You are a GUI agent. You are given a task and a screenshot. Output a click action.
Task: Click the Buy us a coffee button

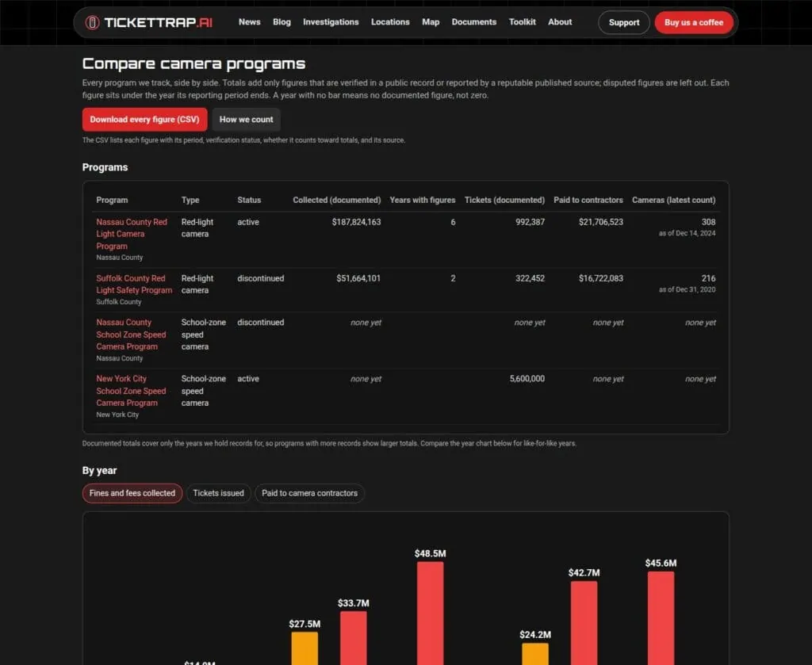coord(693,22)
